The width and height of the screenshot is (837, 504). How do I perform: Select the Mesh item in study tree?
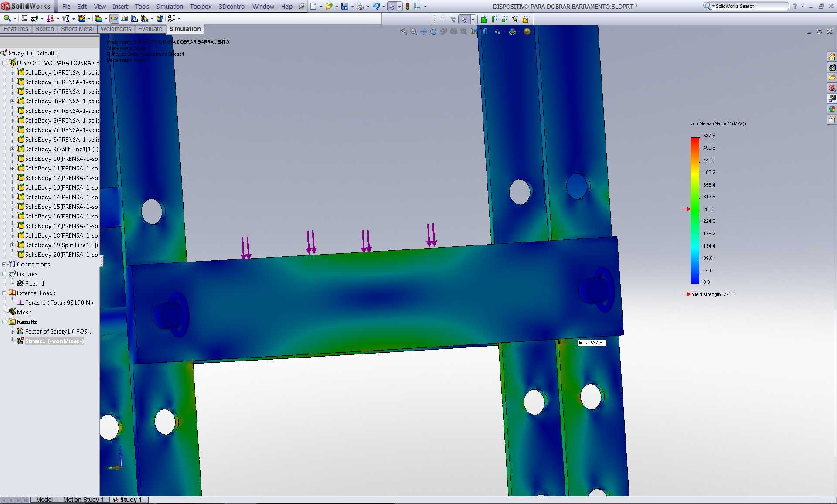pos(20,312)
